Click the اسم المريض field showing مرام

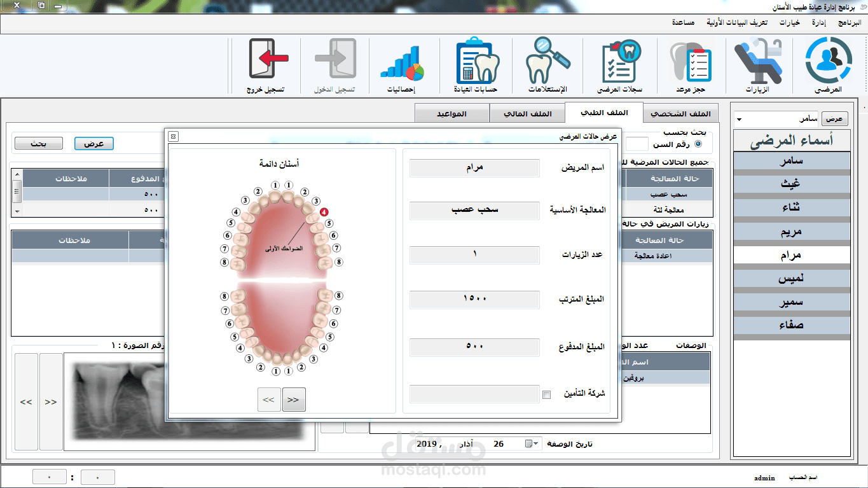pyautogui.click(x=474, y=168)
